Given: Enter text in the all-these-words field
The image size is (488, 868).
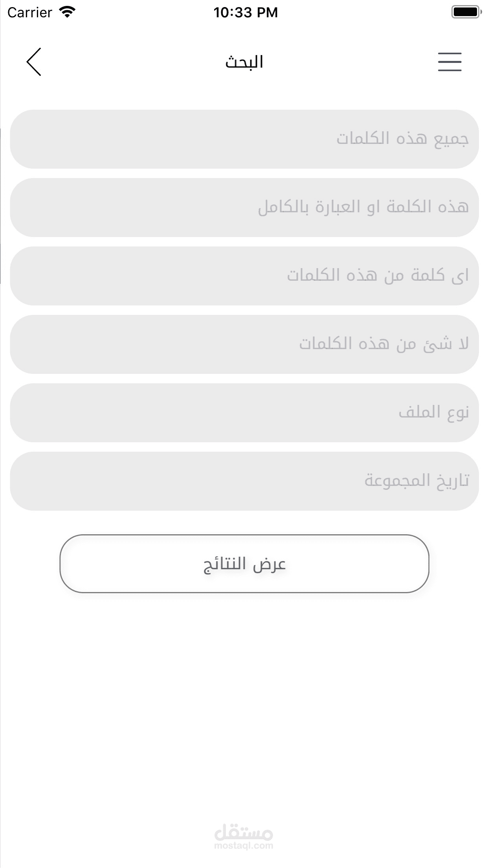Looking at the screenshot, I should pos(244,139).
